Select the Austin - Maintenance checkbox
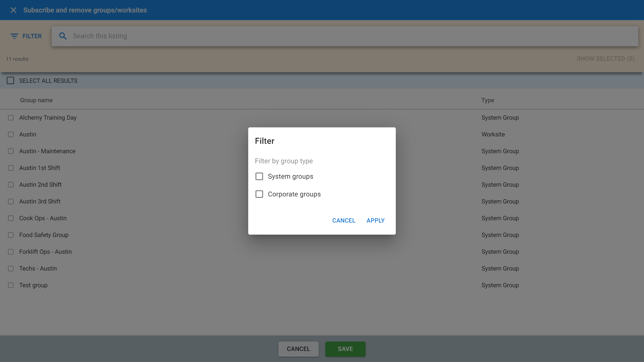This screenshot has height=362, width=644. 11,151
